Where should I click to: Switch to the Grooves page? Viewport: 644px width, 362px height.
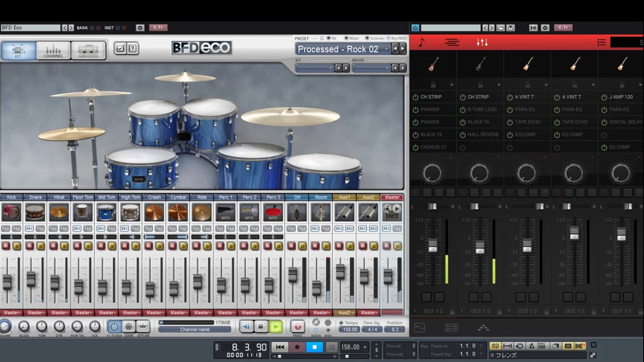point(88,51)
